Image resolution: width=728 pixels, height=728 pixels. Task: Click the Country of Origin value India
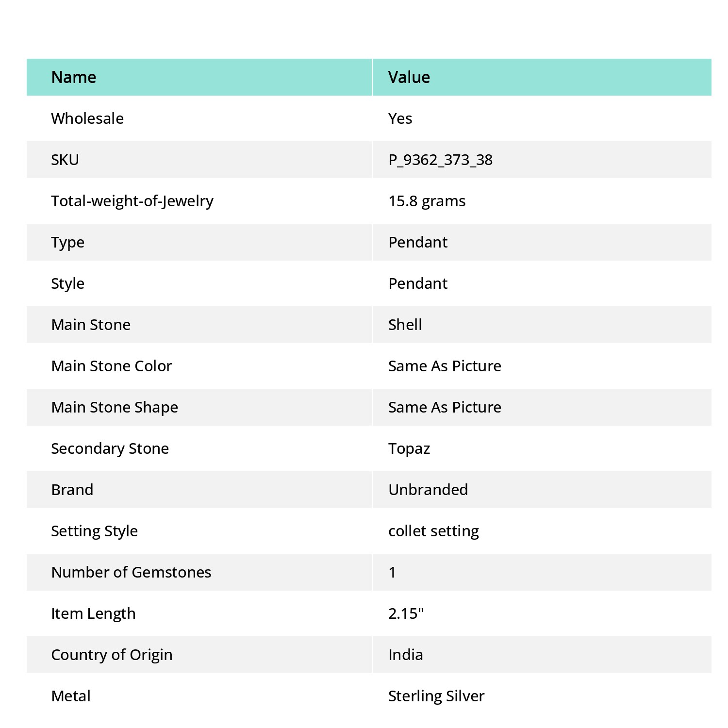[405, 655]
